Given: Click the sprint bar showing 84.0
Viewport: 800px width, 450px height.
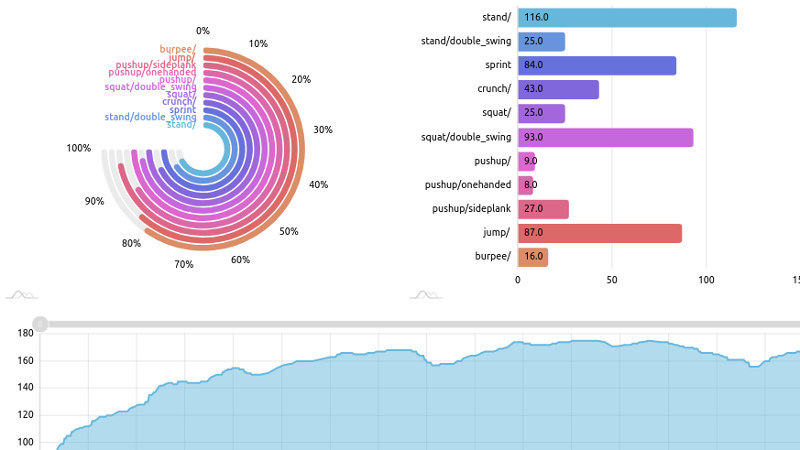Looking at the screenshot, I should point(596,66).
